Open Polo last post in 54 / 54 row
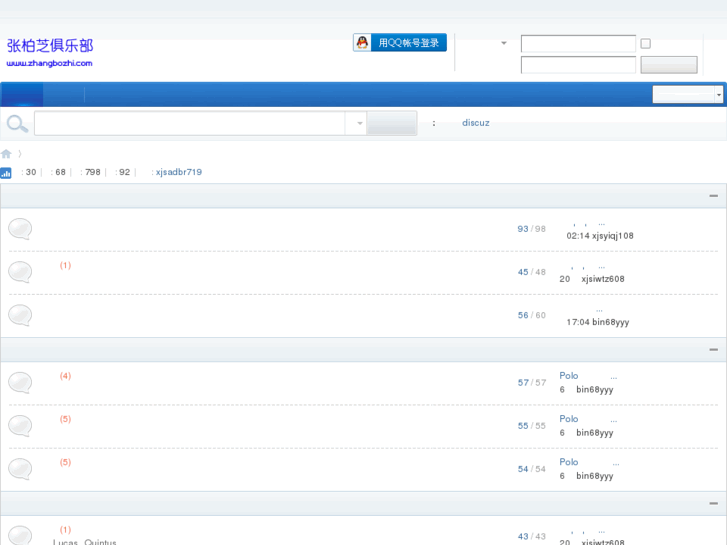Viewport: 727px width, 545px height. click(589, 462)
